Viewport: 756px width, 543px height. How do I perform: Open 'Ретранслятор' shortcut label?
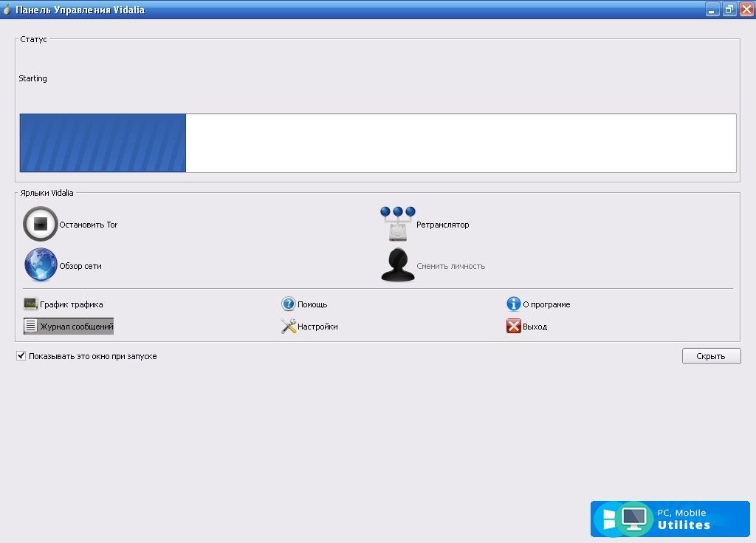tap(443, 225)
